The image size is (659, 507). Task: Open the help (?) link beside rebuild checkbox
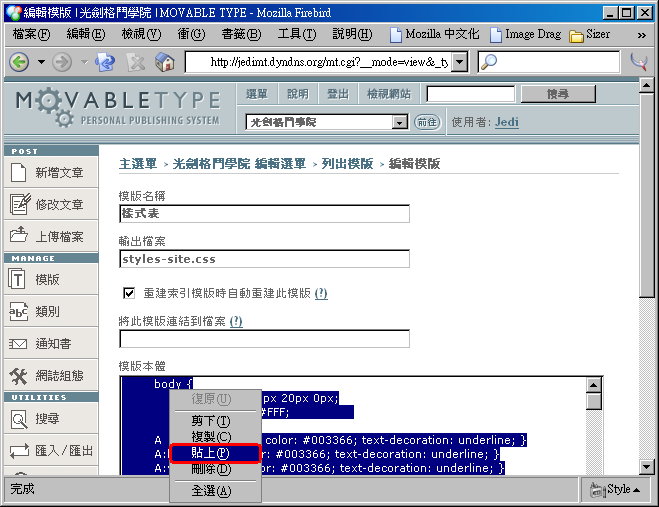click(321, 293)
